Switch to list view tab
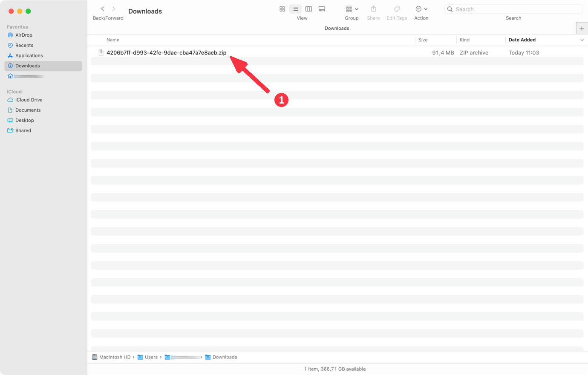The image size is (588, 375). [295, 9]
